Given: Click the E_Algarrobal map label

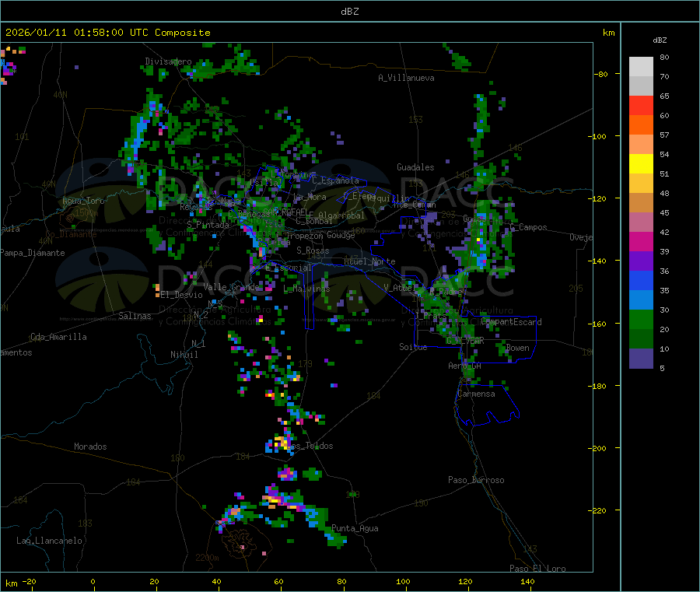Looking at the screenshot, I should pos(335,215).
